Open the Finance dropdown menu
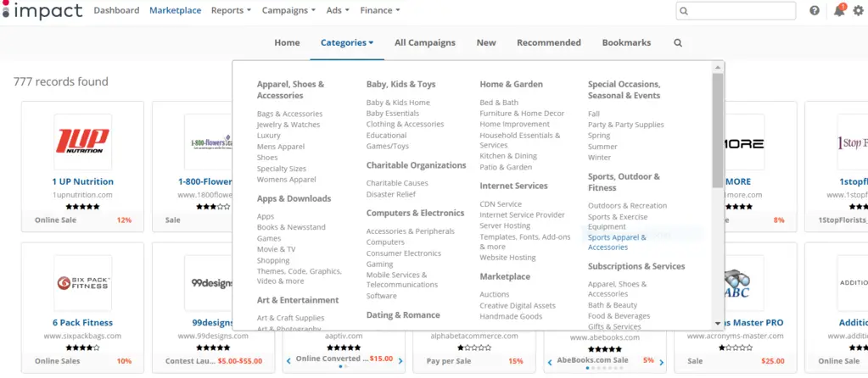The image size is (868, 378). 380,10
